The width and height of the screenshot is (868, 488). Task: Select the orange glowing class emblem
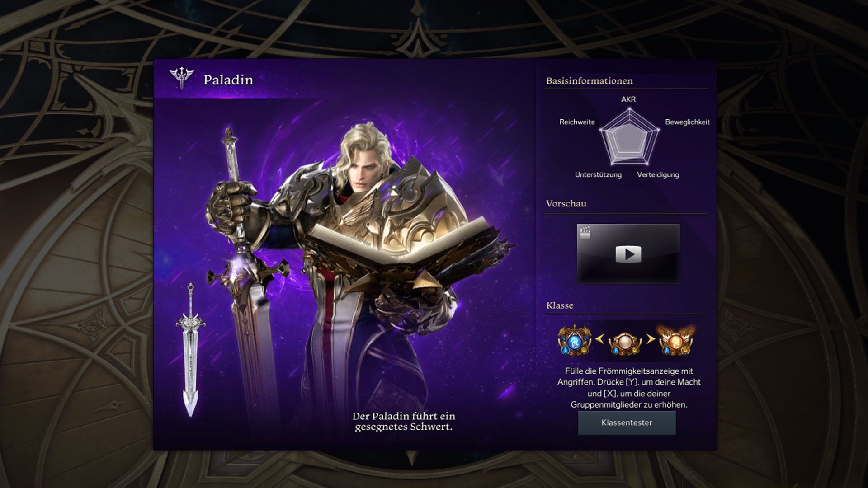[x=675, y=340]
